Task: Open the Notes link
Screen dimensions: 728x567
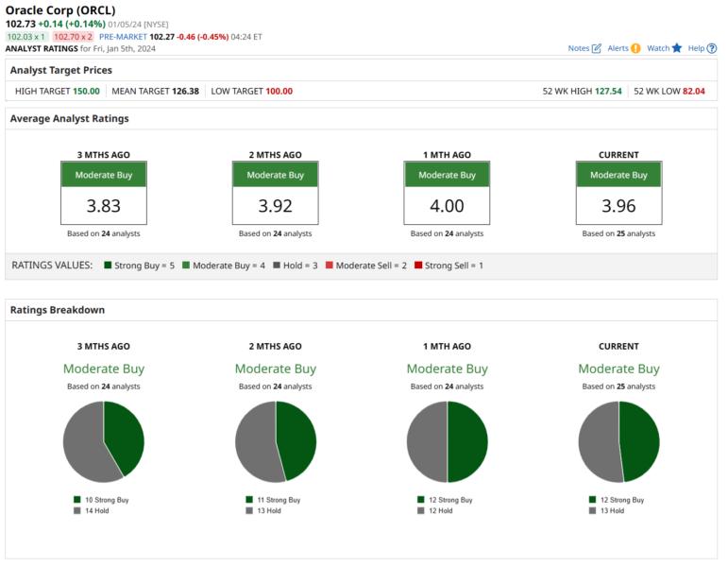Action: coord(579,48)
